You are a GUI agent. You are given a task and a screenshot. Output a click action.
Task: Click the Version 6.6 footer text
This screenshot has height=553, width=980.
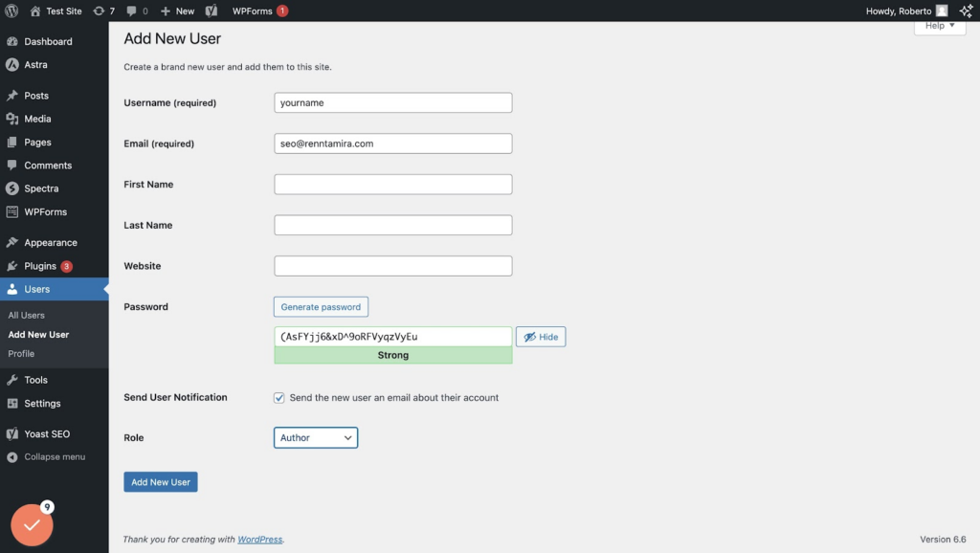click(x=943, y=540)
